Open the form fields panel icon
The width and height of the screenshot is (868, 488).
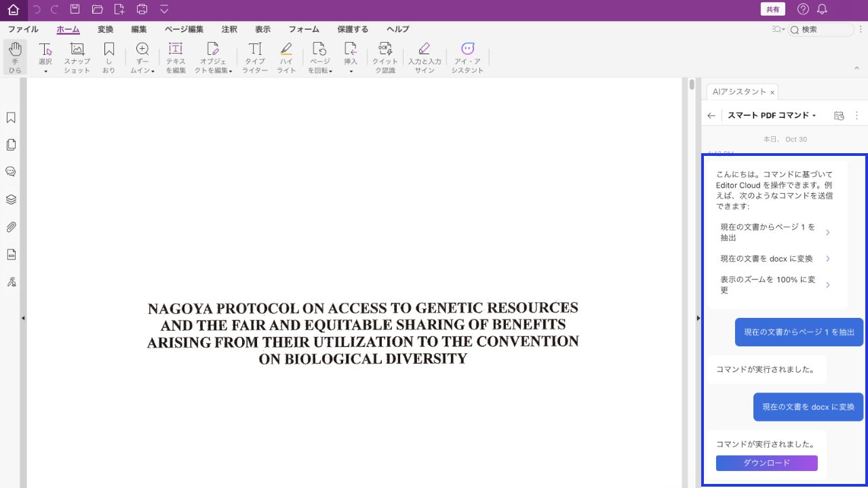click(x=11, y=254)
